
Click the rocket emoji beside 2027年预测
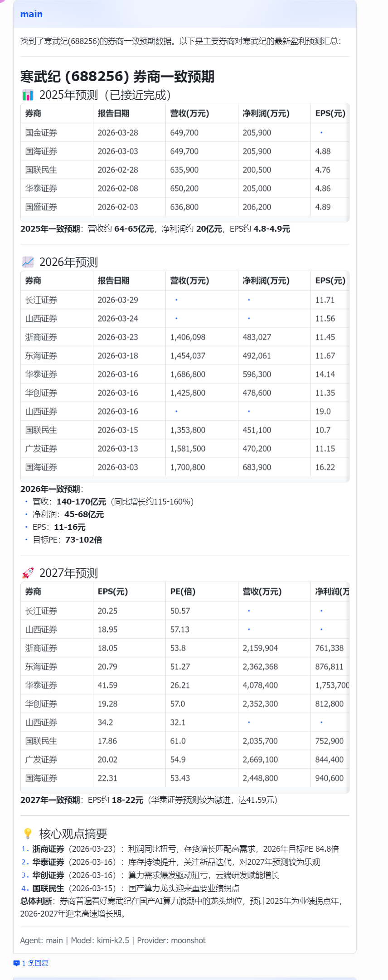click(x=28, y=573)
